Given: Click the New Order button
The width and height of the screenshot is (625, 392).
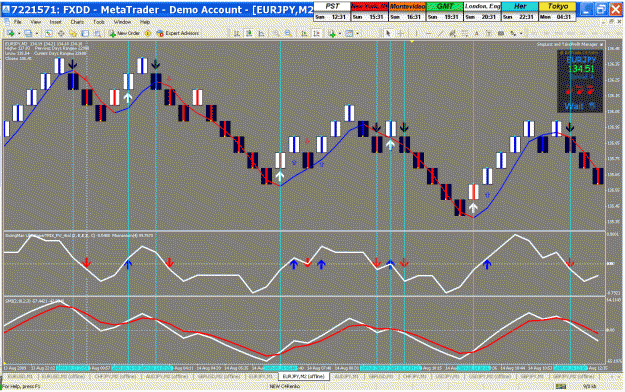Looking at the screenshot, I should click(124, 33).
